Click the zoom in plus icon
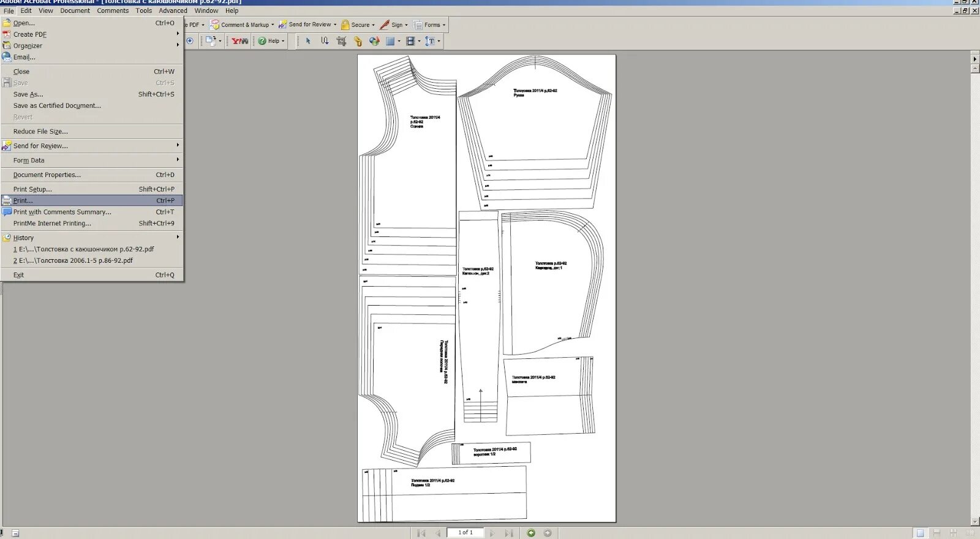 [190, 41]
